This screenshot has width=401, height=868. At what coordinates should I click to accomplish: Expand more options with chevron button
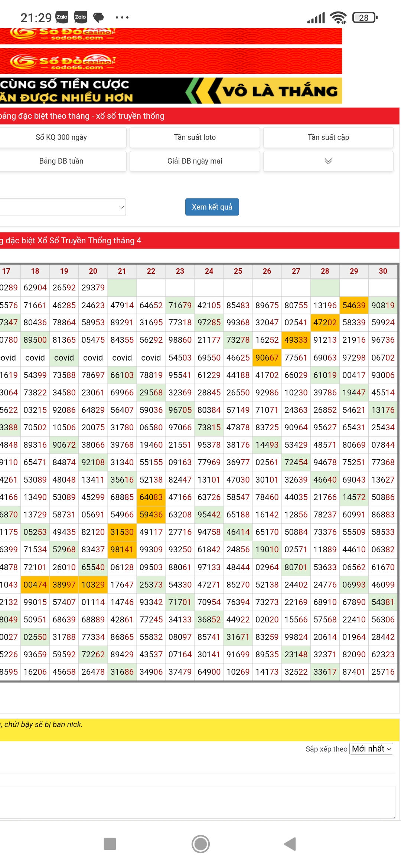pyautogui.click(x=328, y=161)
